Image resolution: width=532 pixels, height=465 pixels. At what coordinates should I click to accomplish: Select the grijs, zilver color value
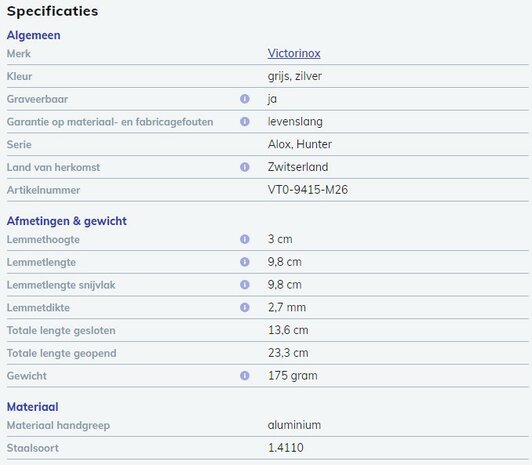(x=294, y=76)
